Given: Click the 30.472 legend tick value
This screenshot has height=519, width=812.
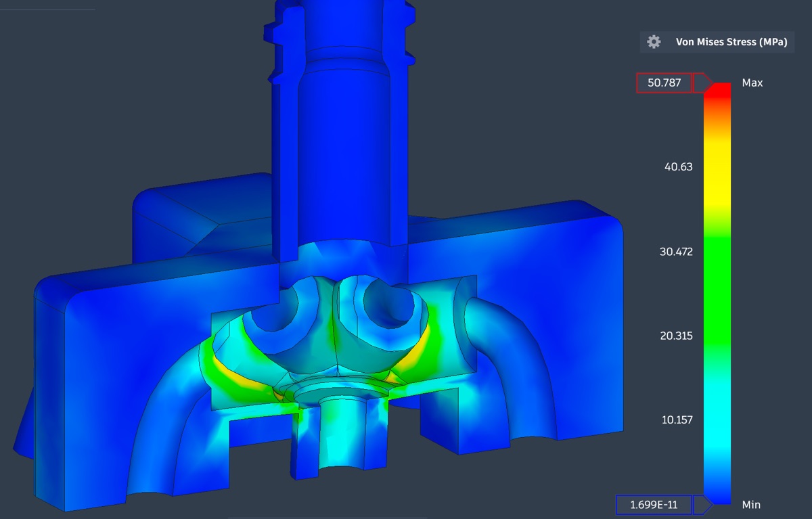Looking at the screenshot, I should click(675, 251).
